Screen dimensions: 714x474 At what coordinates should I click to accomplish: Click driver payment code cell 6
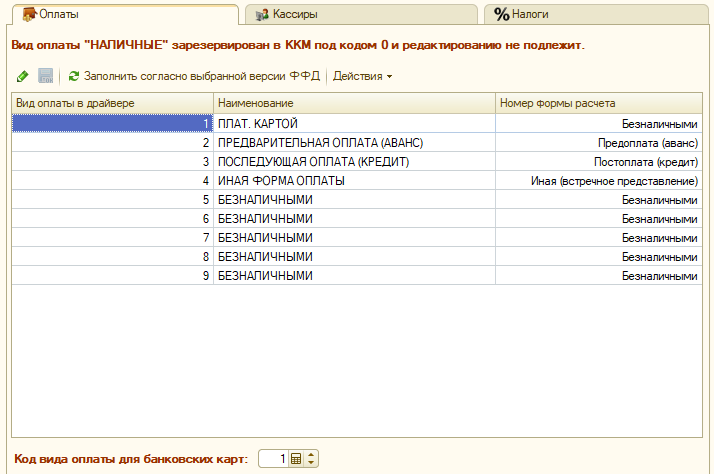(112, 219)
